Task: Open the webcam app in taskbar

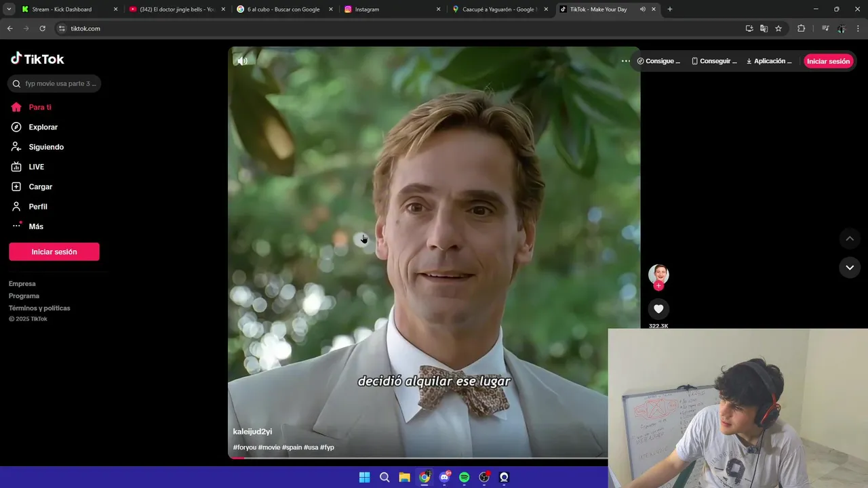Action: click(x=504, y=477)
